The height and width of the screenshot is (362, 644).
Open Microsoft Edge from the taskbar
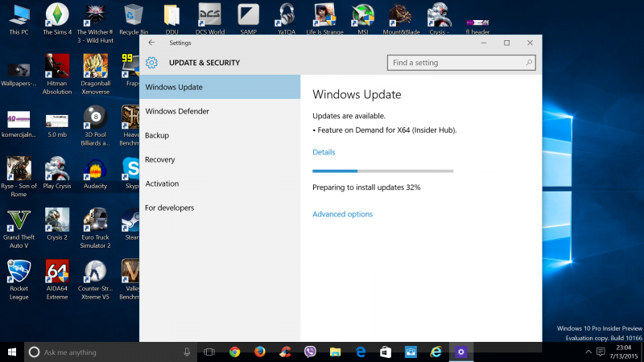[x=361, y=352]
